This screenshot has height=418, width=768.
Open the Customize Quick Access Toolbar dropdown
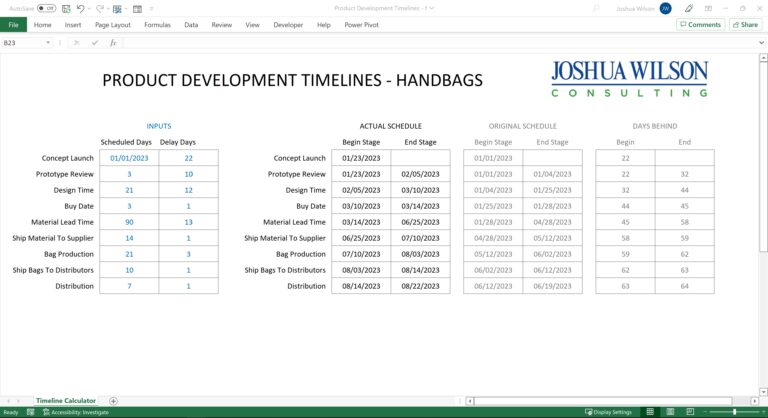click(151, 8)
